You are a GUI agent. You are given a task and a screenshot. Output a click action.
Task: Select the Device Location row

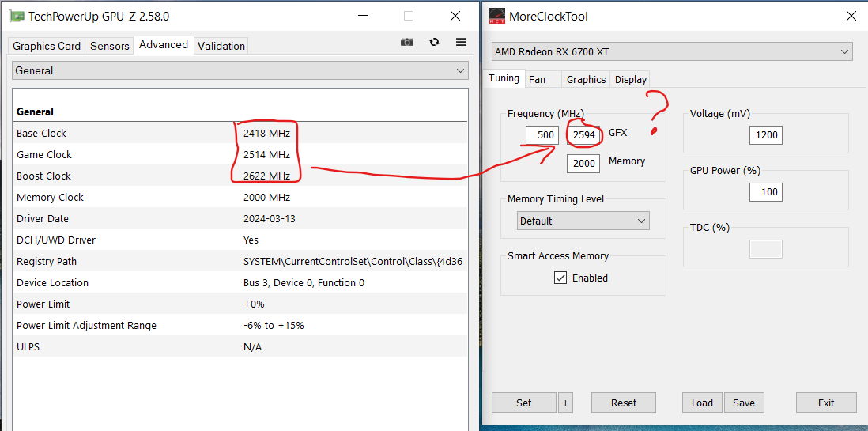point(240,282)
